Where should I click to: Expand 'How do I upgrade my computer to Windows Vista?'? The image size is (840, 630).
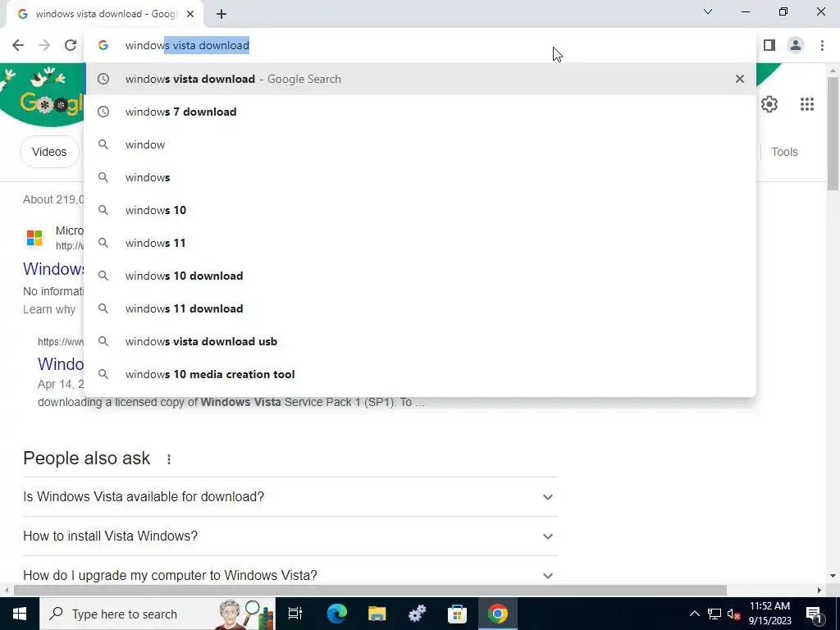pos(290,575)
